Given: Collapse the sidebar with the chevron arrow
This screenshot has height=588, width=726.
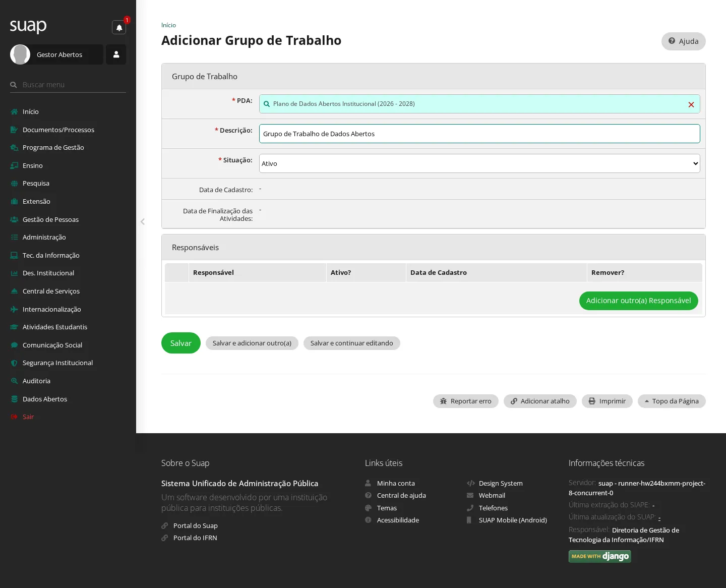Looking at the screenshot, I should (143, 221).
